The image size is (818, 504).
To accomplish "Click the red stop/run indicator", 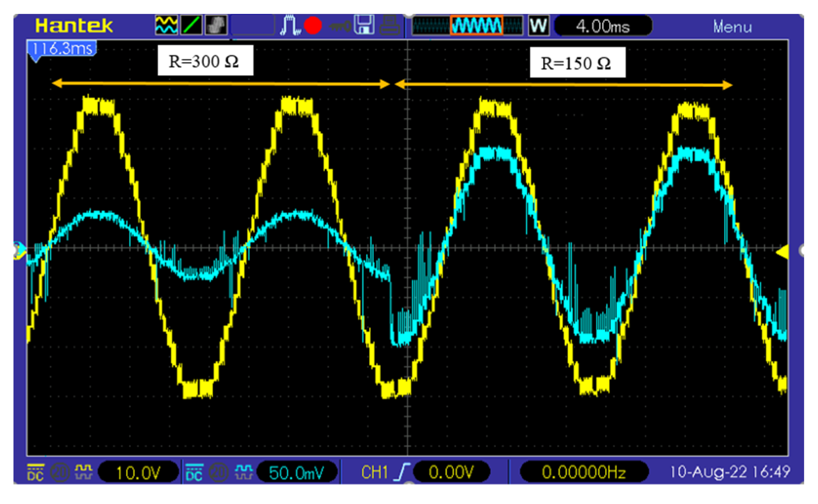I will pyautogui.click(x=313, y=26).
